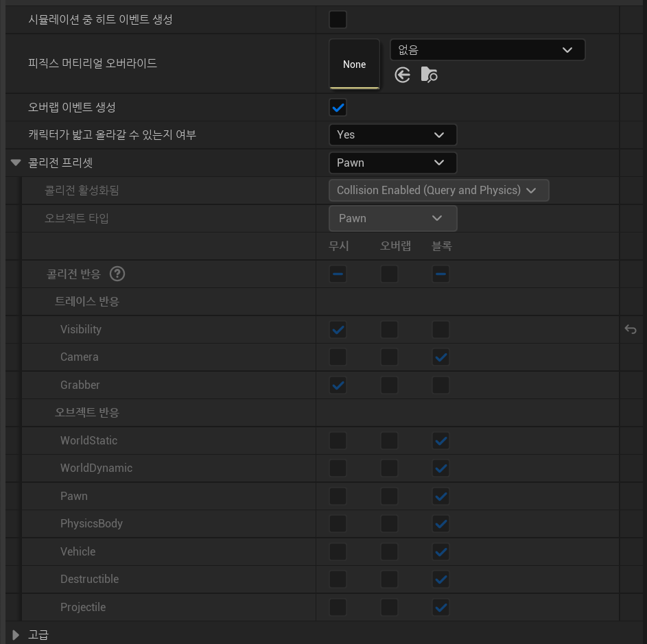Set PhysicsBody response to 블록
The width and height of the screenshot is (647, 644).
[440, 524]
